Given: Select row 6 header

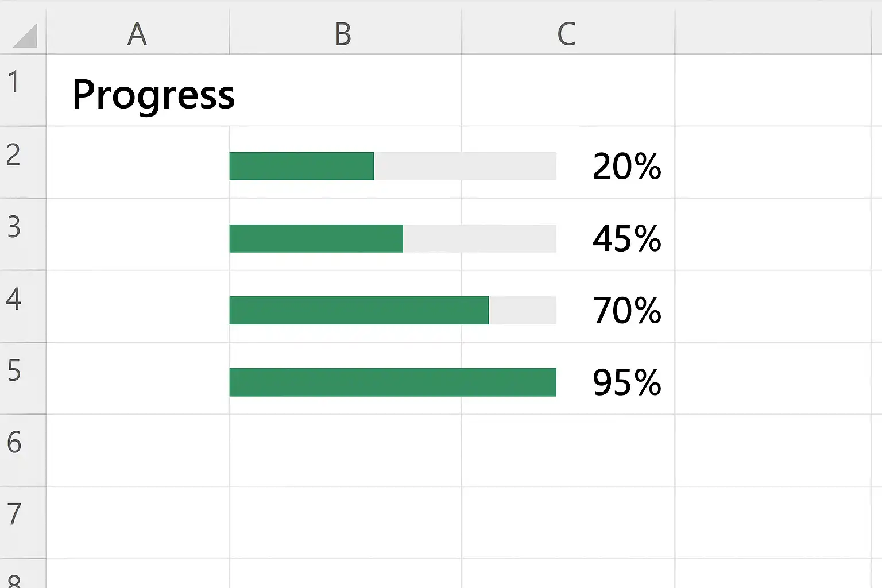Looking at the screenshot, I should pos(14,443).
